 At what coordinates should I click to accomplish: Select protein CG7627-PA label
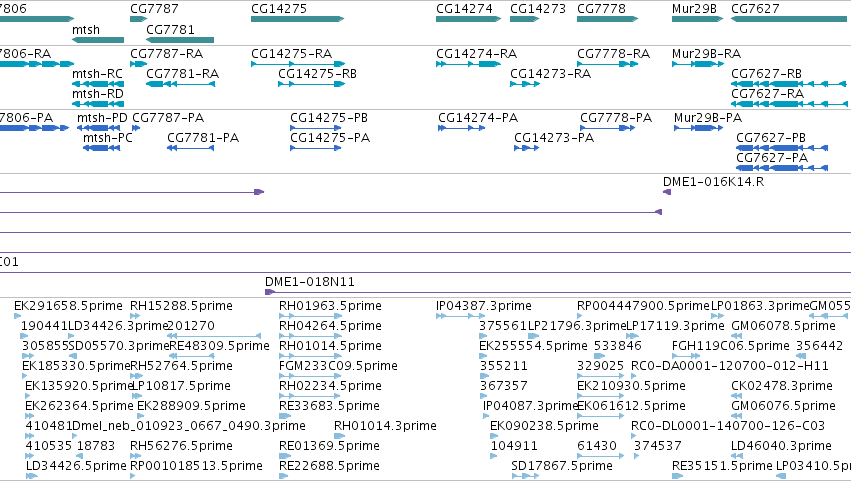(772, 158)
